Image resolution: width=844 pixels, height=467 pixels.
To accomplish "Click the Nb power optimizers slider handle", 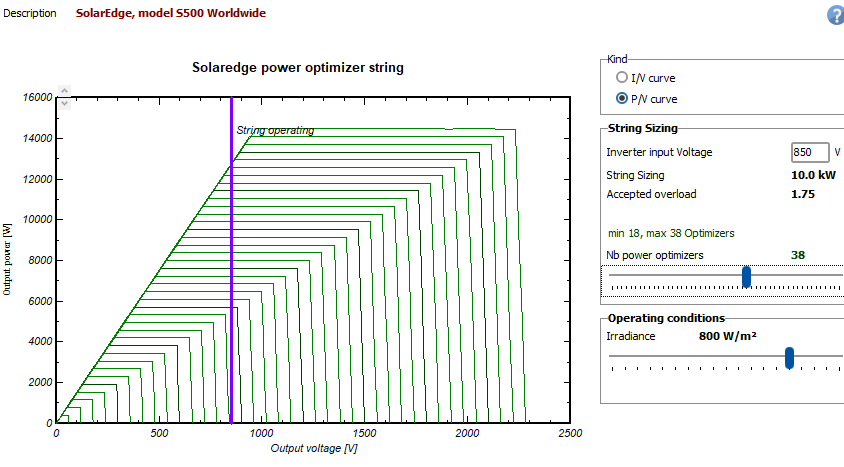I will click(x=746, y=277).
